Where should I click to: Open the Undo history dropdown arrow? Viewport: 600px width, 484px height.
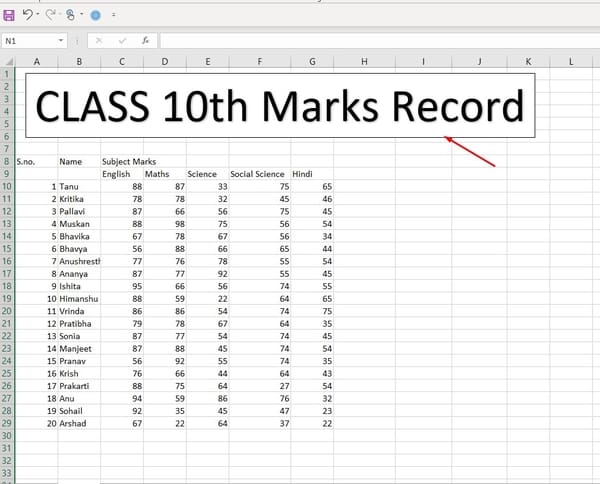(x=38, y=15)
